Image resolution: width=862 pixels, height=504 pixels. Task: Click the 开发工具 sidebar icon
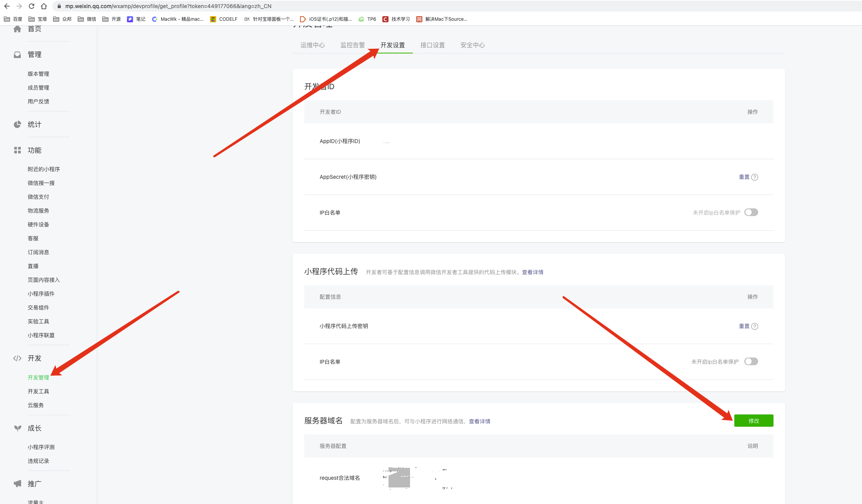[x=38, y=391]
